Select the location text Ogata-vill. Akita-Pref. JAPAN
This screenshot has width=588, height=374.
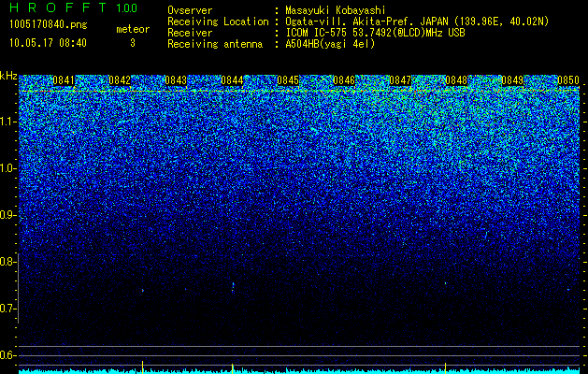click(366, 22)
